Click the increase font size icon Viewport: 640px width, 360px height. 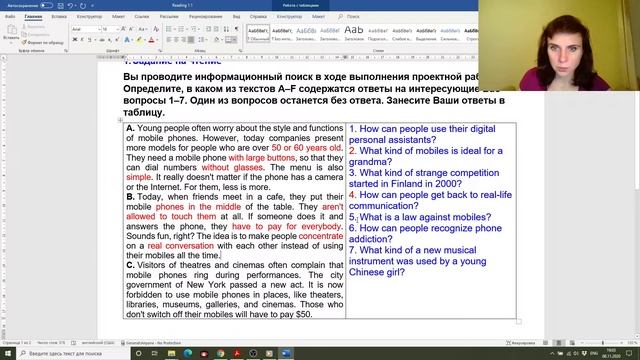point(124,29)
